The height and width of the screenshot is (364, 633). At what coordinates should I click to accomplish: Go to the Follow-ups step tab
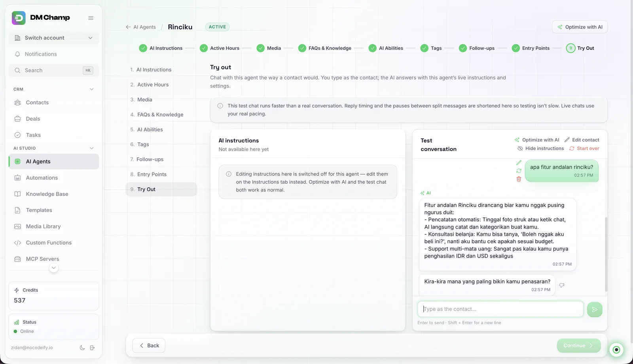click(477, 48)
